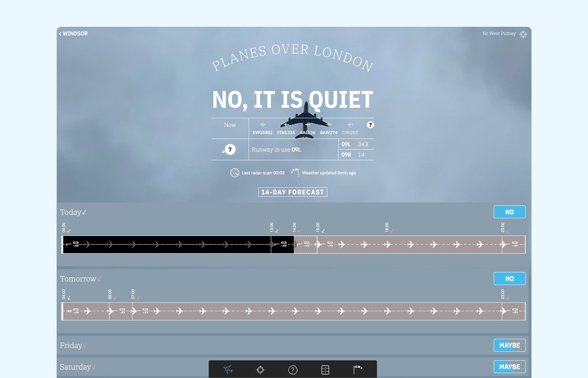Open the 14-Day Forecast button
The image size is (588, 378).
tap(293, 192)
